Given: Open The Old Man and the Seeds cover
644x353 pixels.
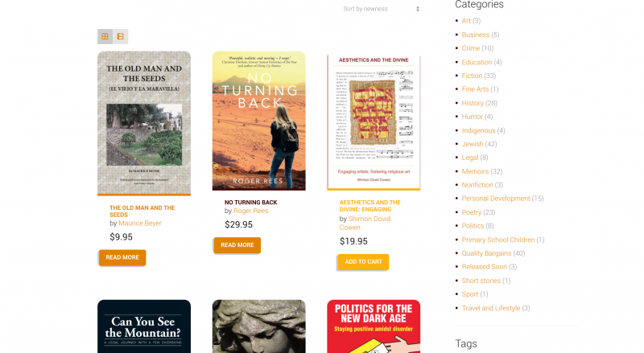Looking at the screenshot, I should pyautogui.click(x=144, y=123).
